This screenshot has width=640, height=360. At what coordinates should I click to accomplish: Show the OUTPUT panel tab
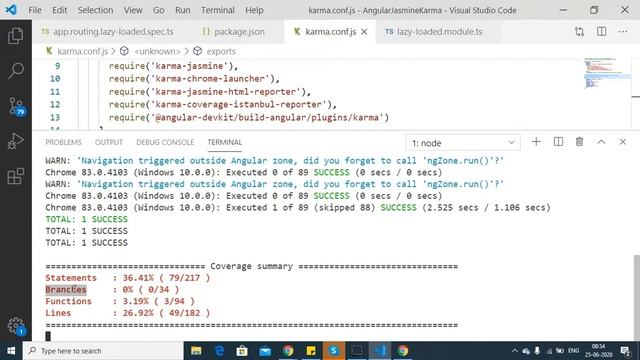click(109, 142)
